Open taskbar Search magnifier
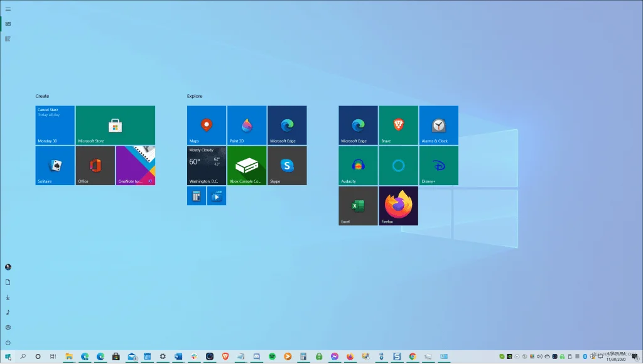643x364 pixels. pos(23,356)
